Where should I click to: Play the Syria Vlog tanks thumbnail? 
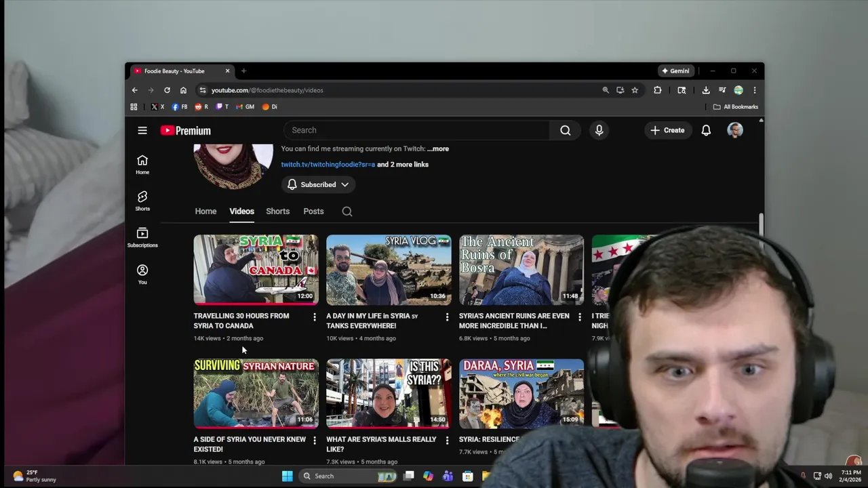point(389,270)
